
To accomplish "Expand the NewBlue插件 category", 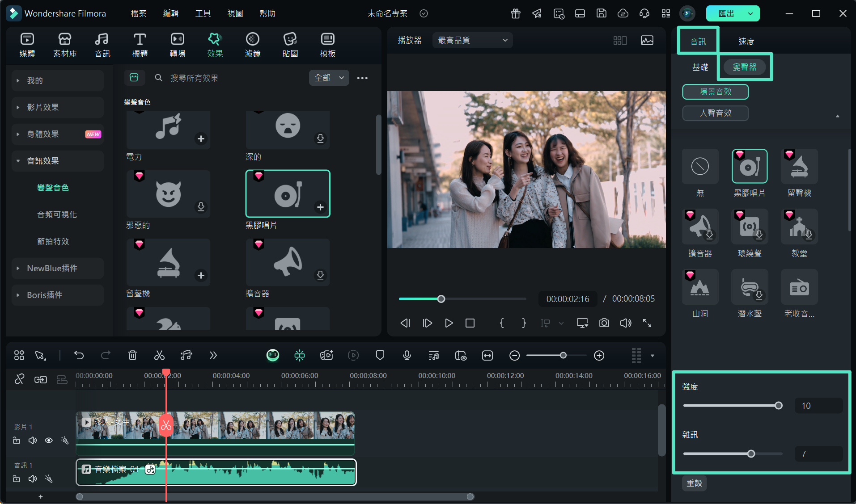I will [x=58, y=268].
